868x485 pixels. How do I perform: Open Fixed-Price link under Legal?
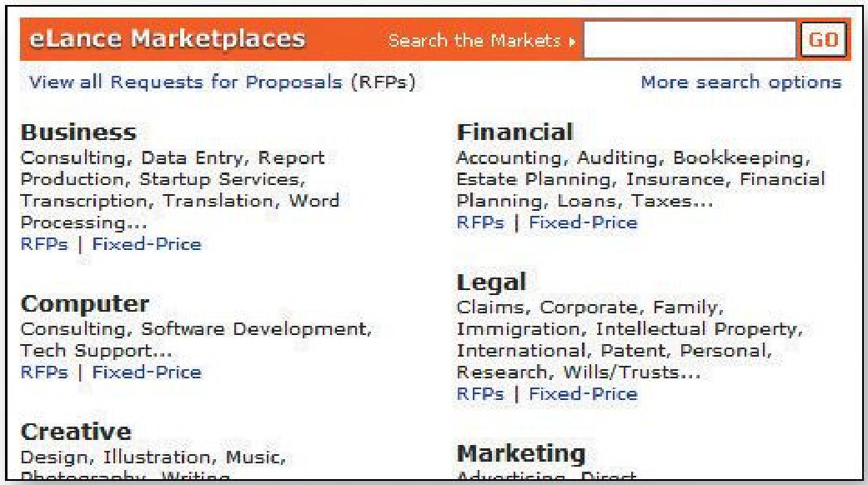click(583, 394)
